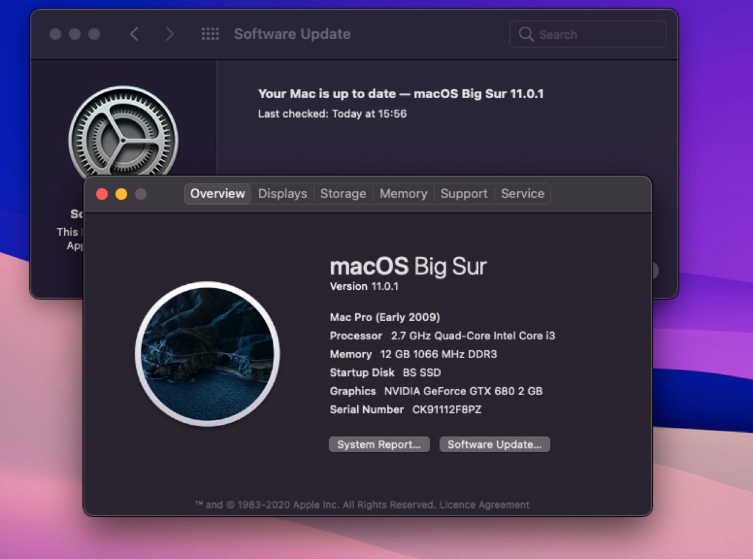The image size is (753, 560).
Task: Go back with the left chevron
Action: 134,34
